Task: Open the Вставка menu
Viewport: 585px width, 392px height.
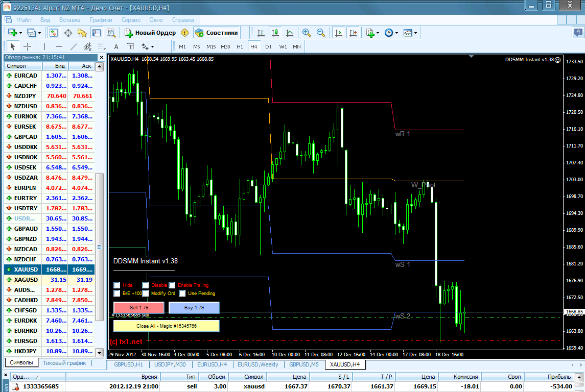Action: coord(70,20)
